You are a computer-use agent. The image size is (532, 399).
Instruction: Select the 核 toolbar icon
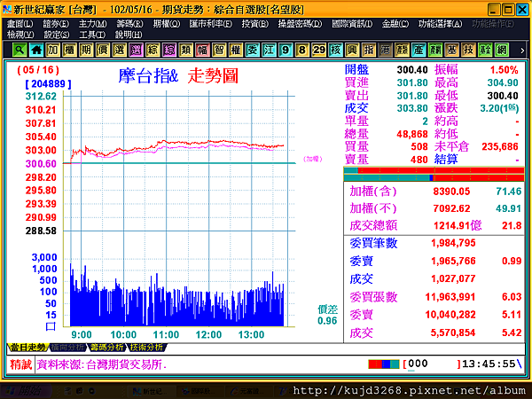(335, 51)
